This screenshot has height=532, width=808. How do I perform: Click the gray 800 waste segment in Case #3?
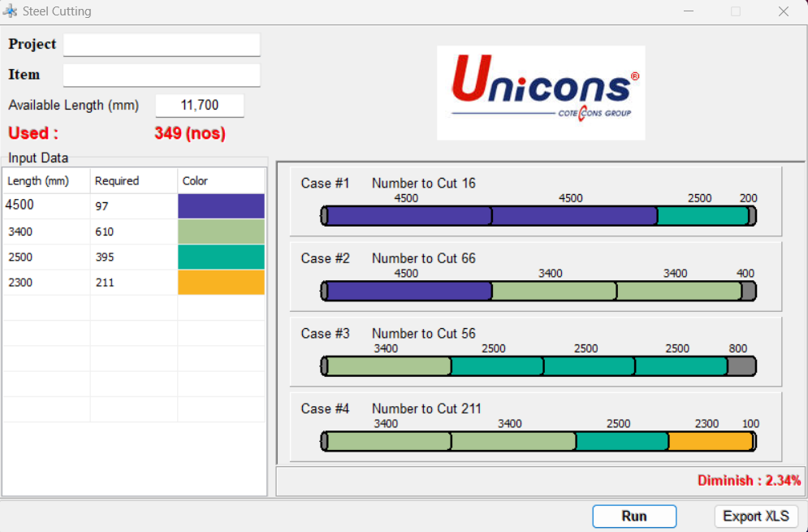(741, 366)
